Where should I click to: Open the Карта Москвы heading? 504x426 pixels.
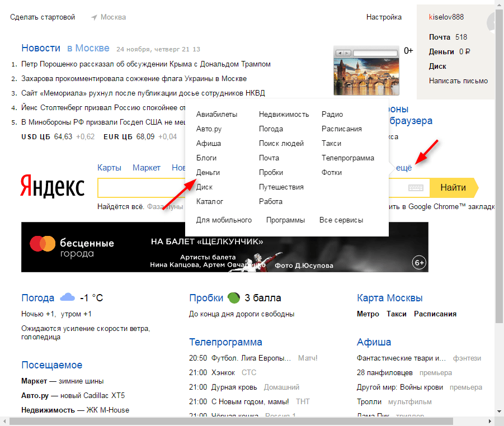[389, 298]
